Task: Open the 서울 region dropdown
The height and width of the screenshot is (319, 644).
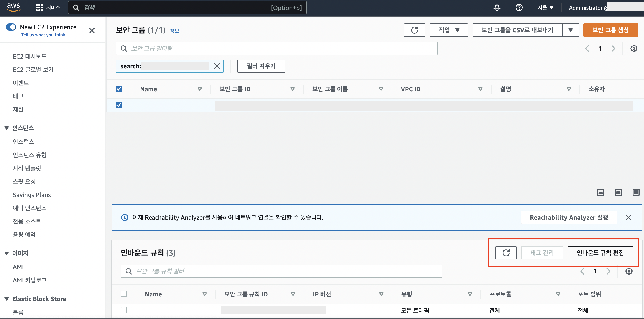Action: pos(545,8)
